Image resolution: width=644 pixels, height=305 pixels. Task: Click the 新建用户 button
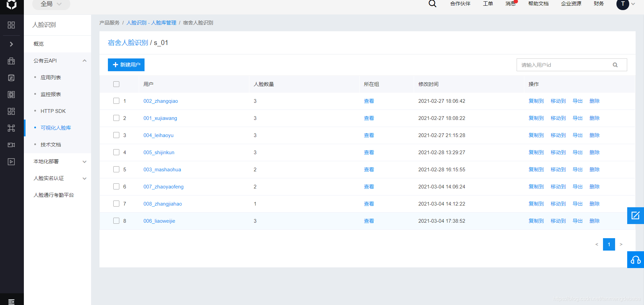click(126, 65)
